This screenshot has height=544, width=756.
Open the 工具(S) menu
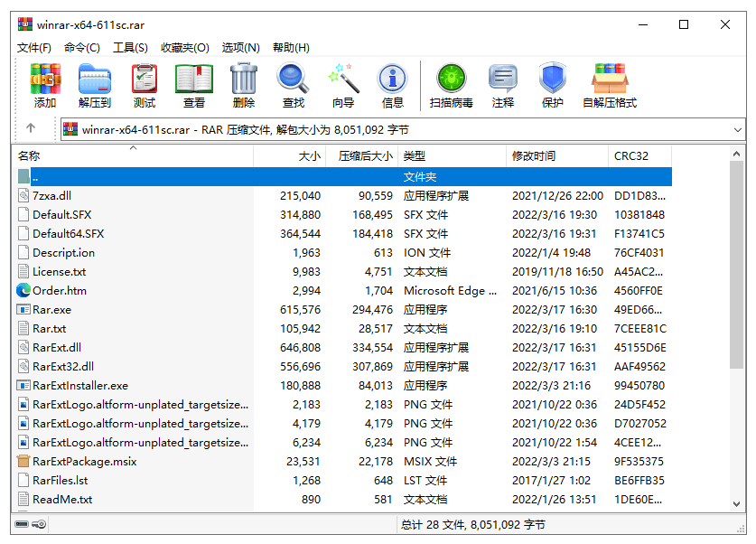click(x=130, y=48)
